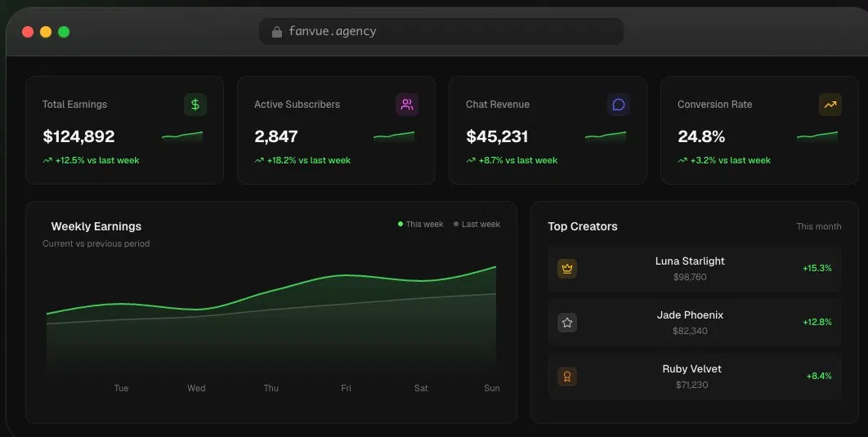
Task: Click the small trend arrow beside +12.5% vs last week
Action: [x=47, y=160]
